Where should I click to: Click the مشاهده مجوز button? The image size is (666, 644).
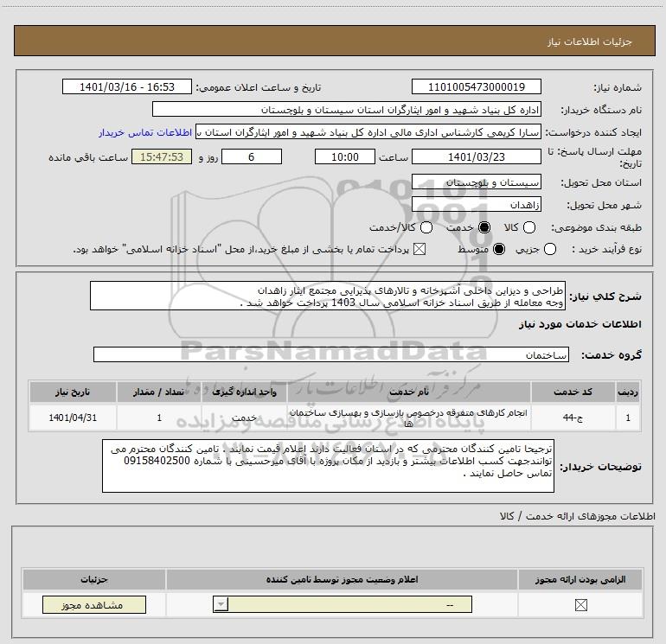click(94, 604)
